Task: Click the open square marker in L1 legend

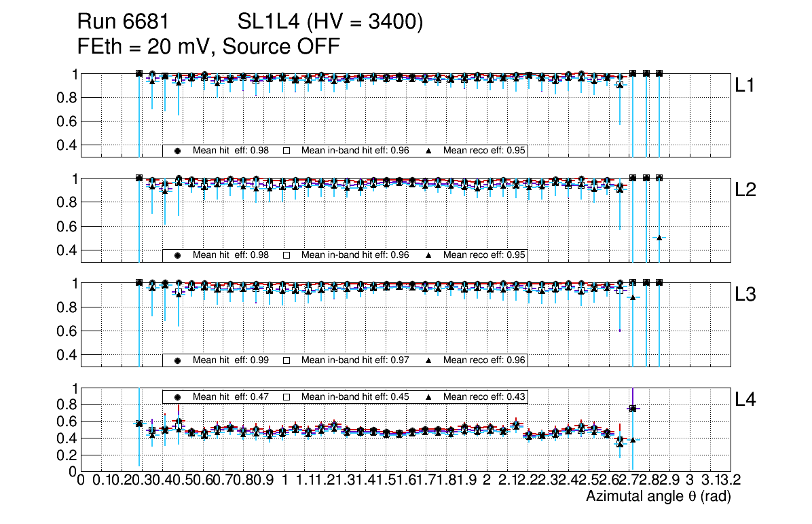Action: (x=286, y=151)
